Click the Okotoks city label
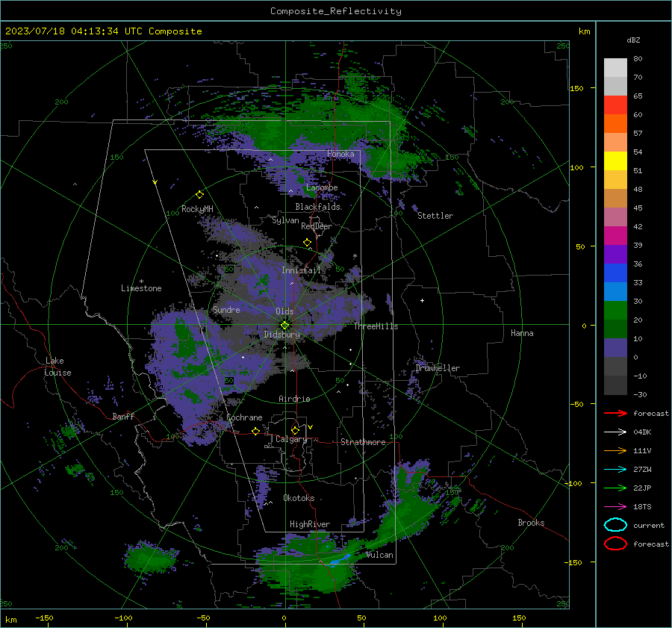Viewport: 672px width, 628px height. click(x=299, y=498)
